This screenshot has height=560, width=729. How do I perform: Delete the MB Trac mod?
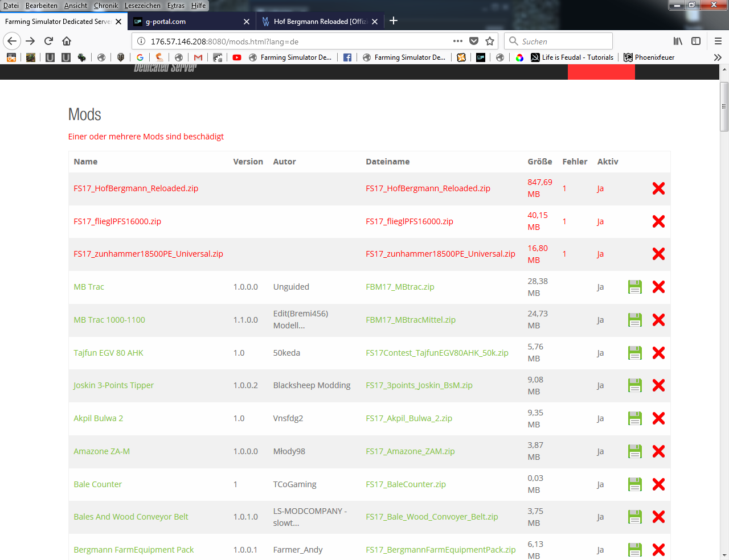(x=659, y=287)
